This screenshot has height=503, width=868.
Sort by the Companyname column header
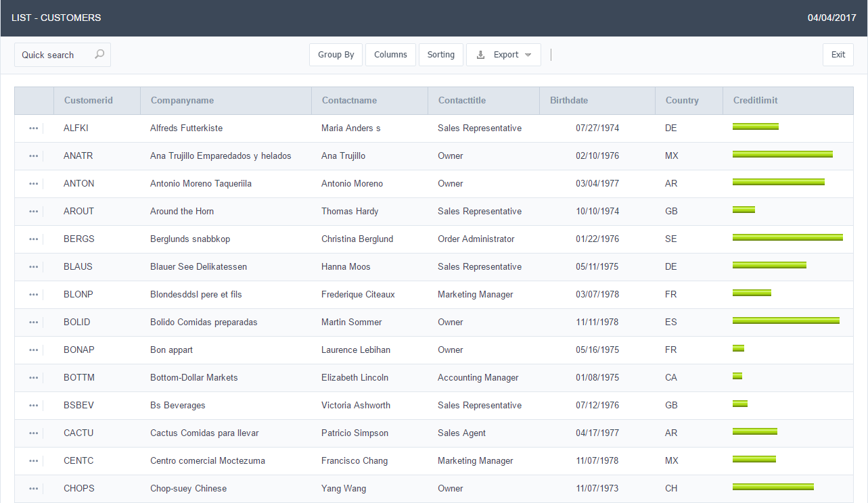pyautogui.click(x=182, y=101)
